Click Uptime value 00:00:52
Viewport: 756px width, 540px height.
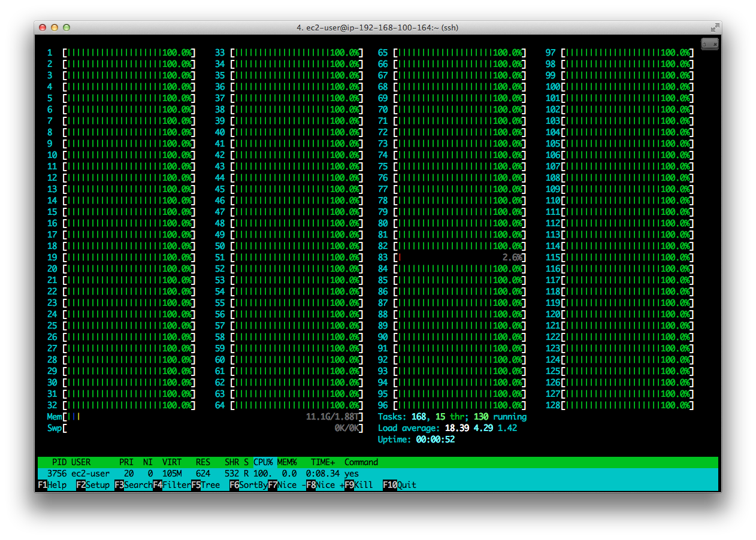[436, 439]
